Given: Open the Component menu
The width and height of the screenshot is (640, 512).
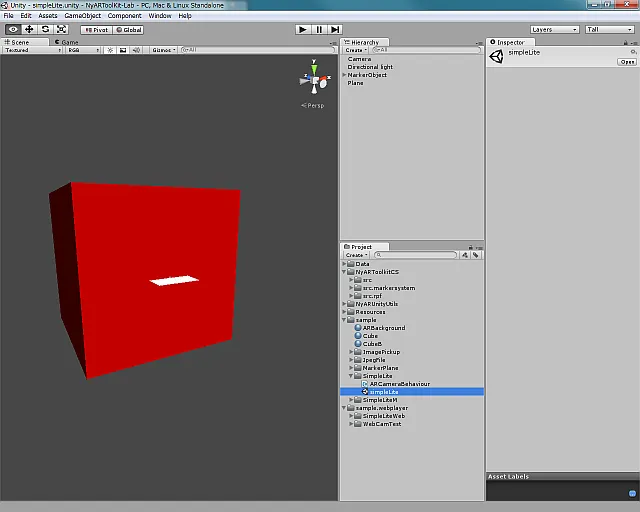Looking at the screenshot, I should point(124,16).
